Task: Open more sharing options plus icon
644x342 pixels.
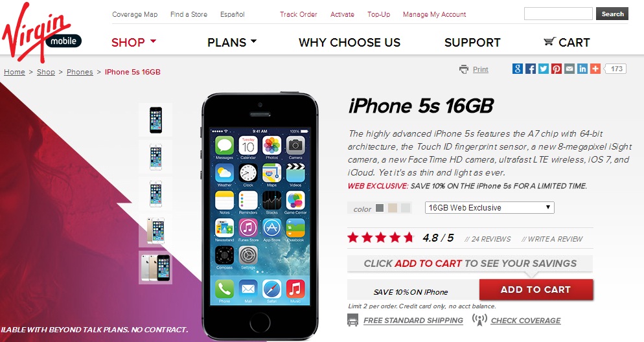Action: [x=595, y=69]
